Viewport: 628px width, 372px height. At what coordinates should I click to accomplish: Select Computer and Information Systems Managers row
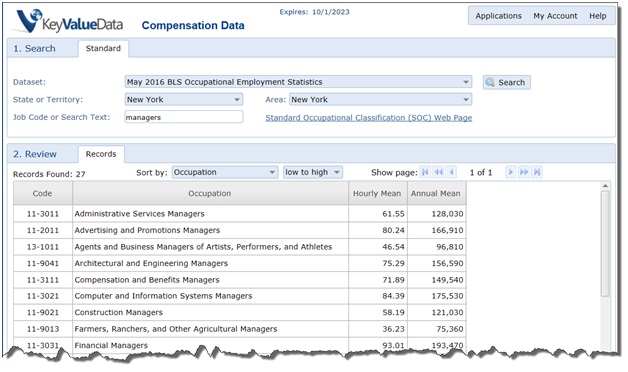(240, 296)
